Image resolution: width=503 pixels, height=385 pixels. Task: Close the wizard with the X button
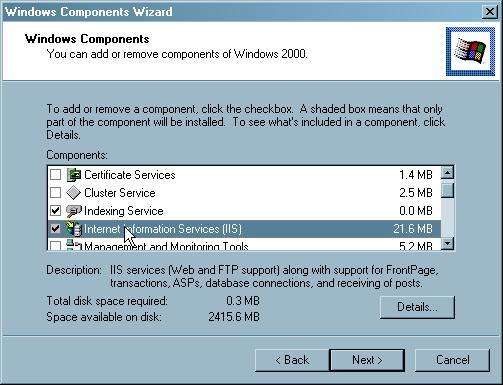489,12
